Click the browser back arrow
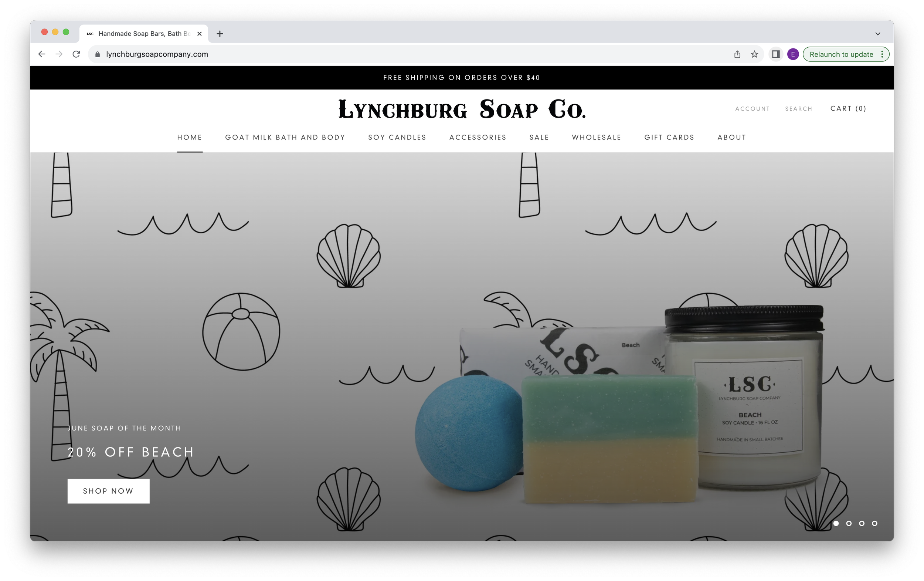This screenshot has height=581, width=924. [x=42, y=54]
